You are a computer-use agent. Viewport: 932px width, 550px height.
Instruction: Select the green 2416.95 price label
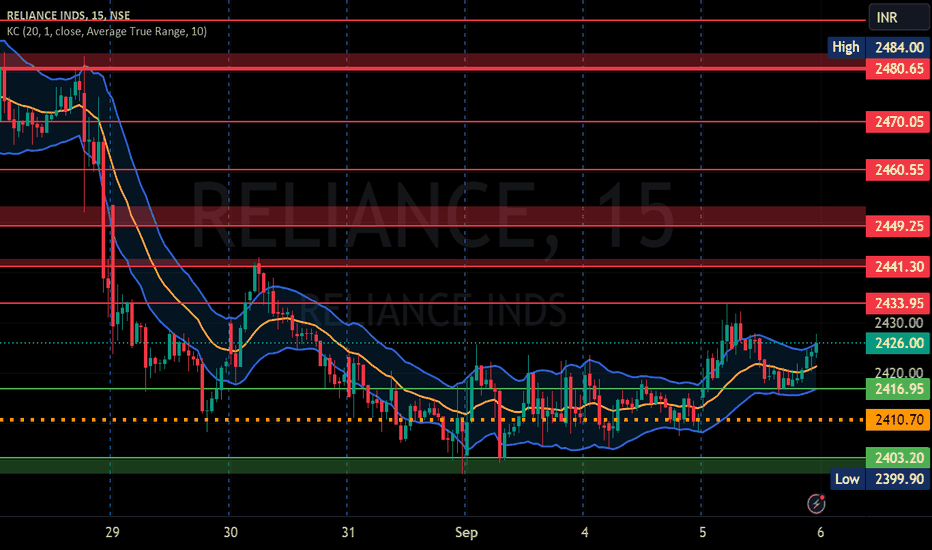(x=899, y=389)
